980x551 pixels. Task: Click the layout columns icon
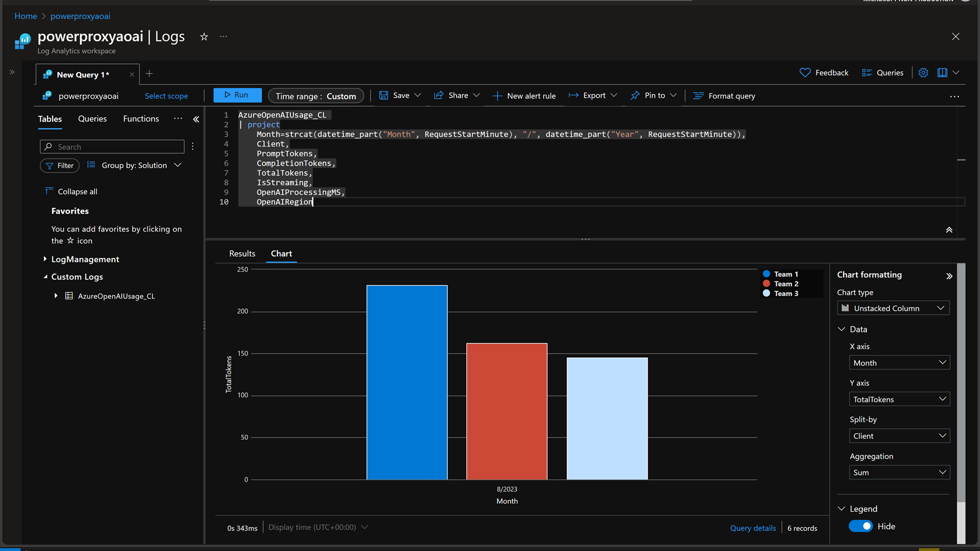click(942, 72)
